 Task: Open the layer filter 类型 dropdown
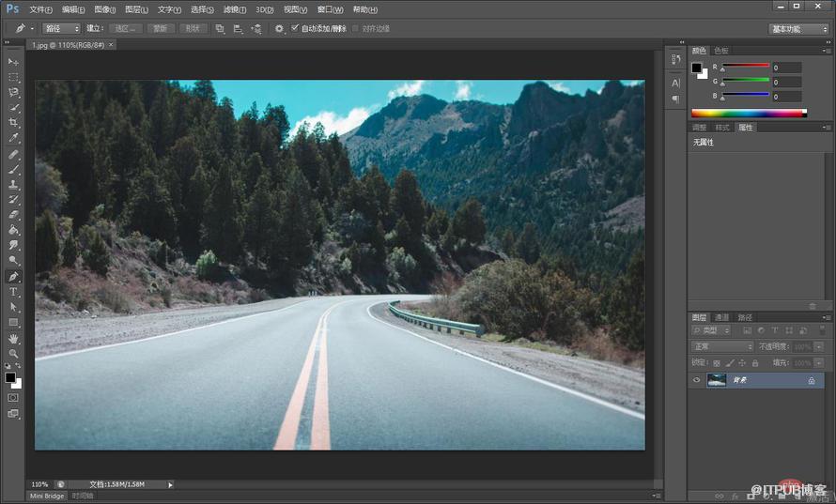tap(711, 331)
